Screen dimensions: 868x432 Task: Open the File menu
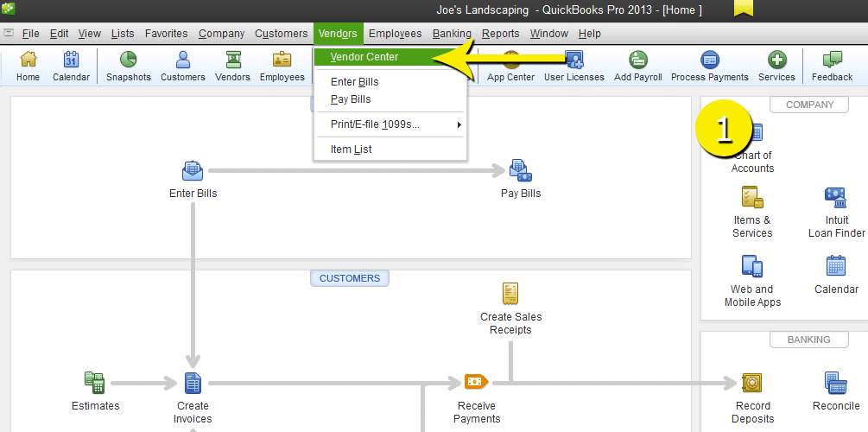tap(30, 34)
